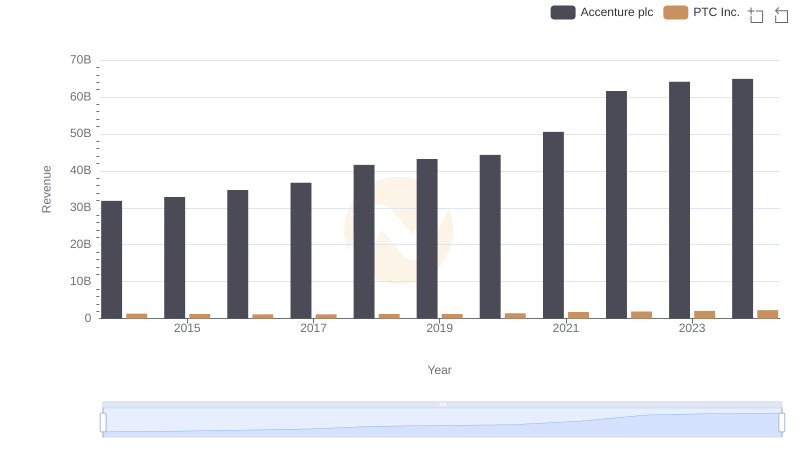Click the 2021 x-axis label
The height and width of the screenshot is (461, 800).
566,328
